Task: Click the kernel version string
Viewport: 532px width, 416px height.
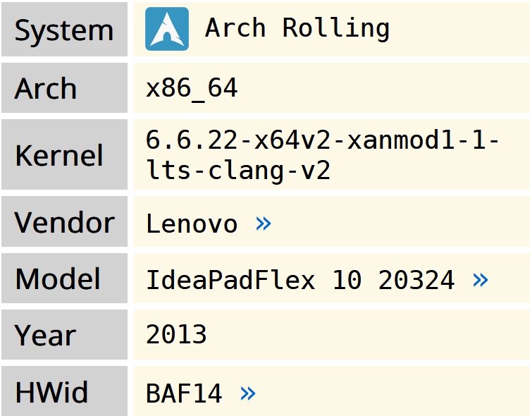Action: 322,154
